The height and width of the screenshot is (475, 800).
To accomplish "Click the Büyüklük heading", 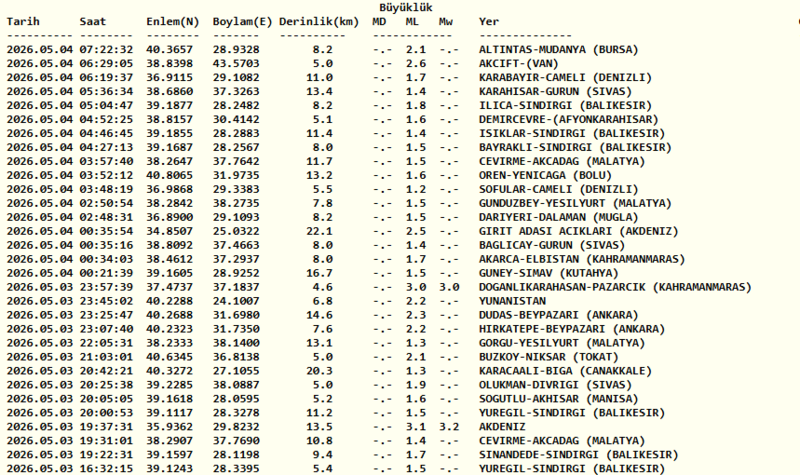I will click(406, 8).
